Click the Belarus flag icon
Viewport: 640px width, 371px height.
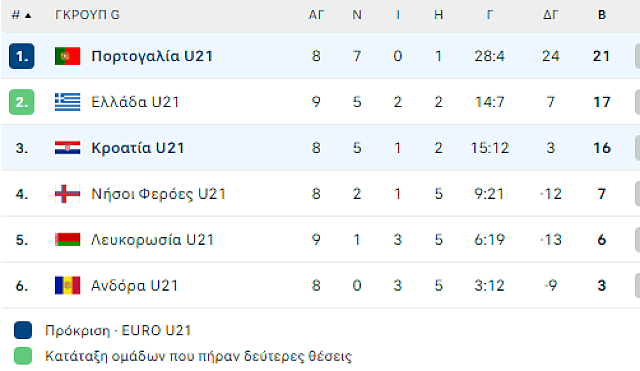pos(67,240)
